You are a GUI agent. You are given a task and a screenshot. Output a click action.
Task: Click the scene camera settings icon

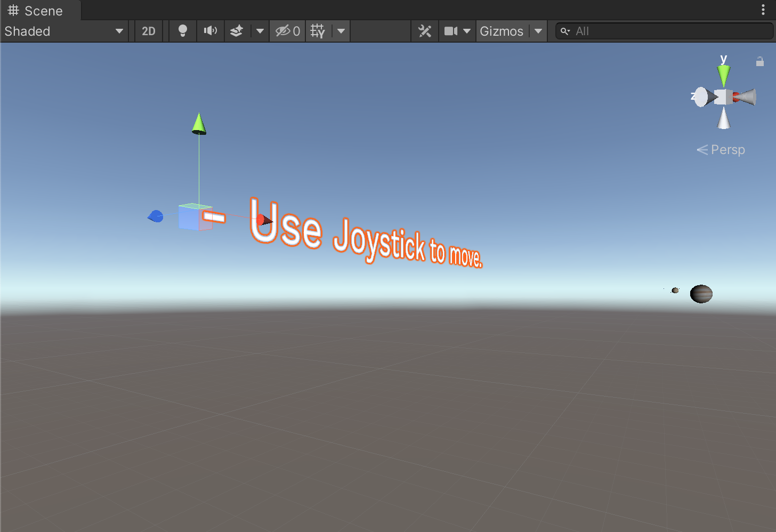point(451,31)
